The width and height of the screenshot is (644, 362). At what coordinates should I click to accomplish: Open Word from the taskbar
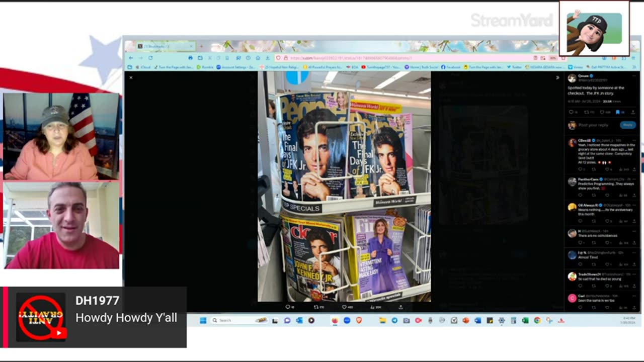coord(477,320)
